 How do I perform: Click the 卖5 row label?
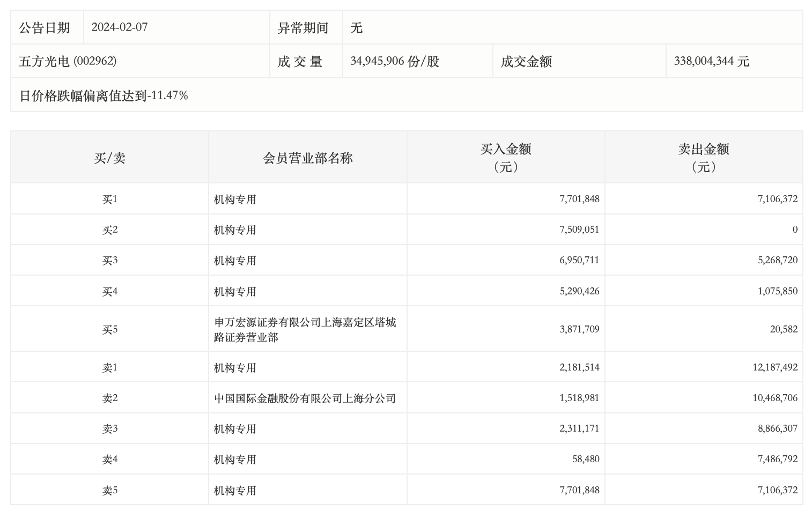pos(109,490)
